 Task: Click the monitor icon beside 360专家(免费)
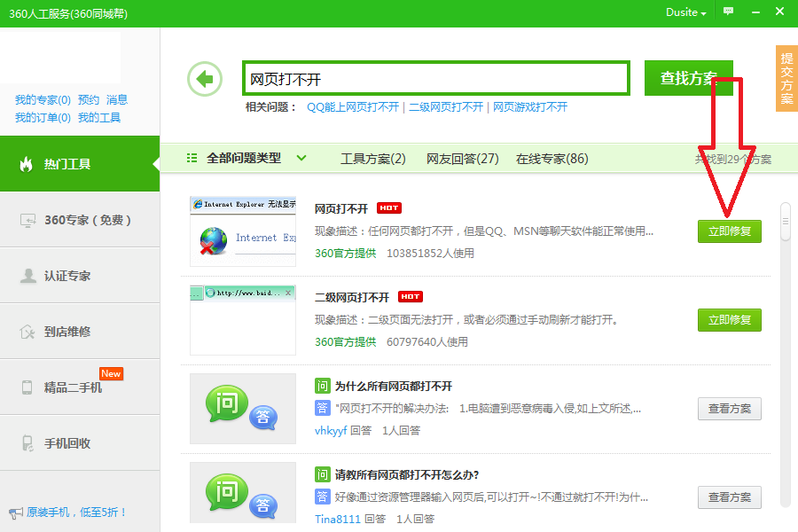coord(28,220)
